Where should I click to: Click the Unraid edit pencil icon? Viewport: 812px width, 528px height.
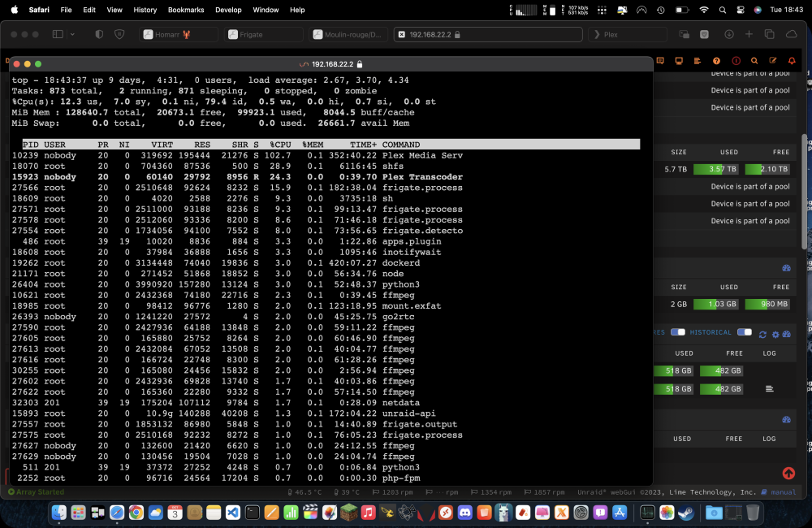[773, 61]
